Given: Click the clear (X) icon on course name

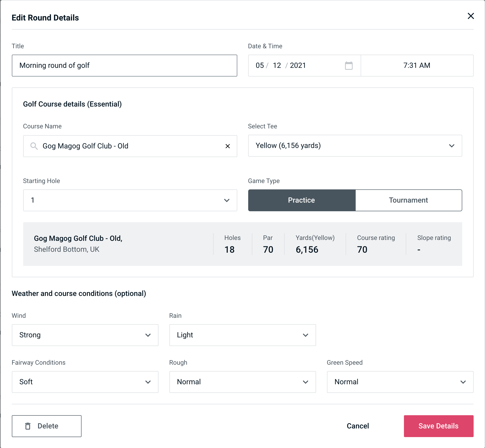Looking at the screenshot, I should coord(228,146).
